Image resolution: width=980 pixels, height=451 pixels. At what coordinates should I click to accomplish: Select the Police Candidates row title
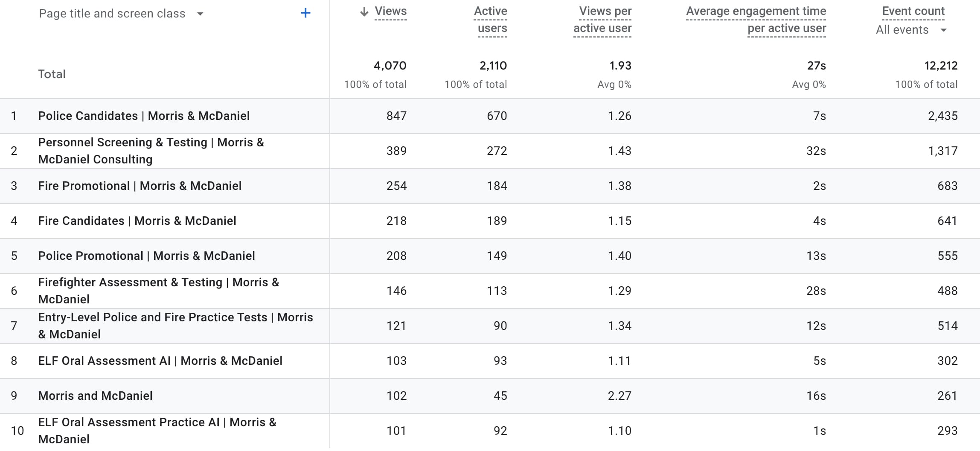(x=144, y=116)
